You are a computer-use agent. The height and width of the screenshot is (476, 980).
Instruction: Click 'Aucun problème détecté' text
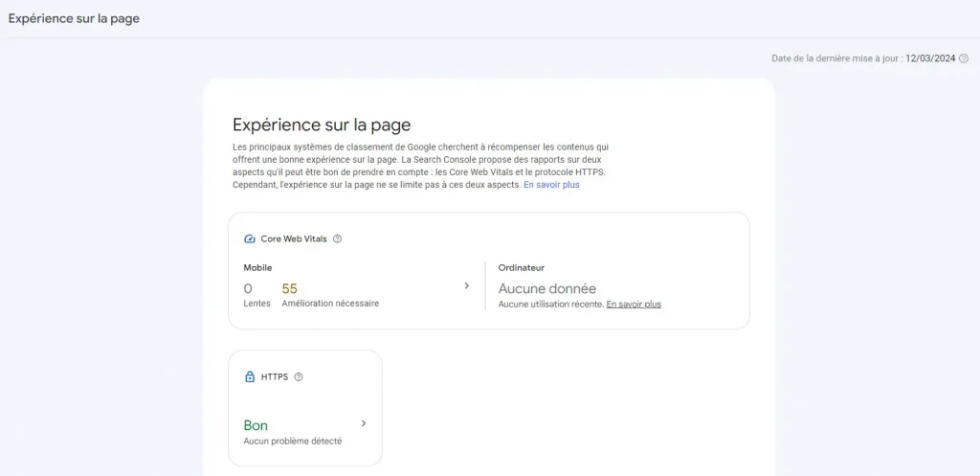[x=293, y=441]
